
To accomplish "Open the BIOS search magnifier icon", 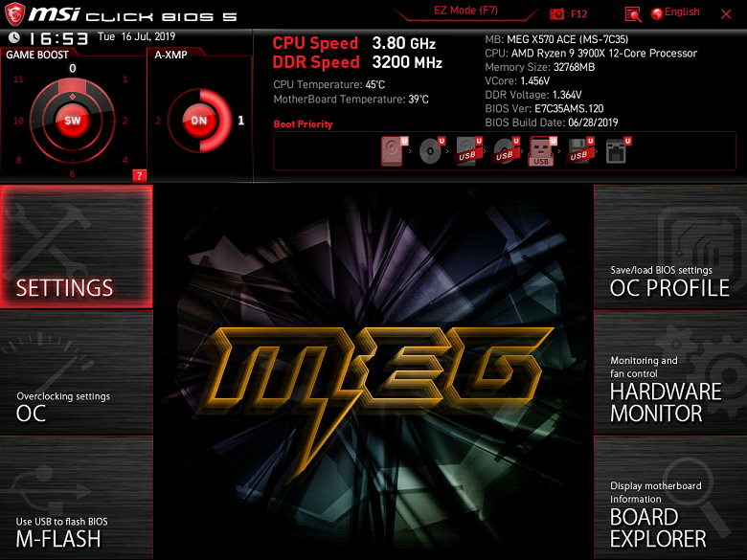I will 633,14.
